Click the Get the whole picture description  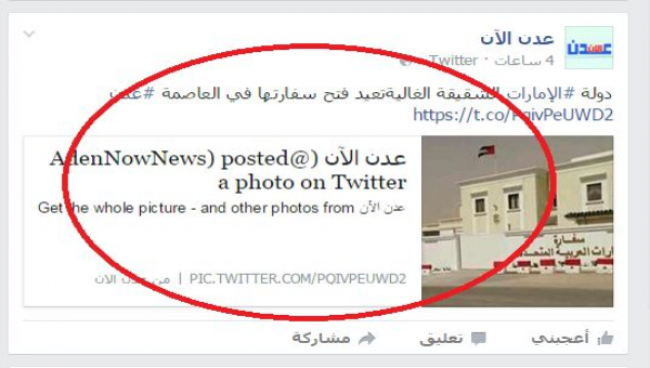(x=221, y=208)
